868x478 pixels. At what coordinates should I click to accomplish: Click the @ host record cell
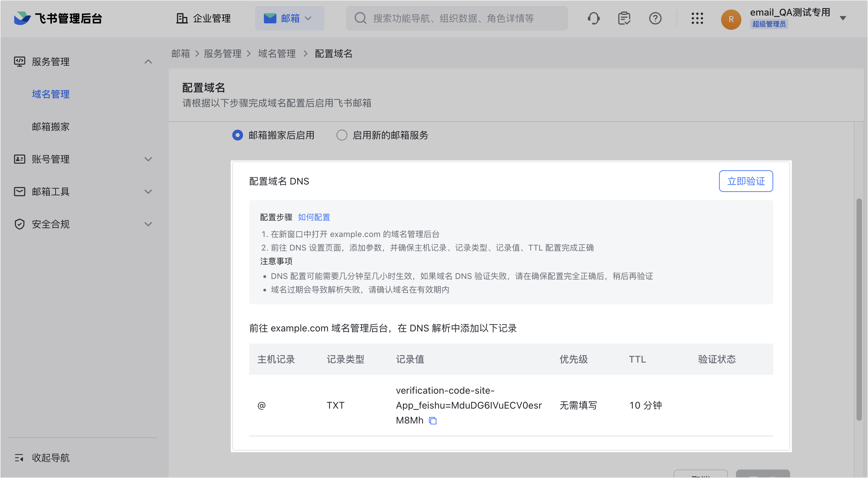(x=261, y=405)
